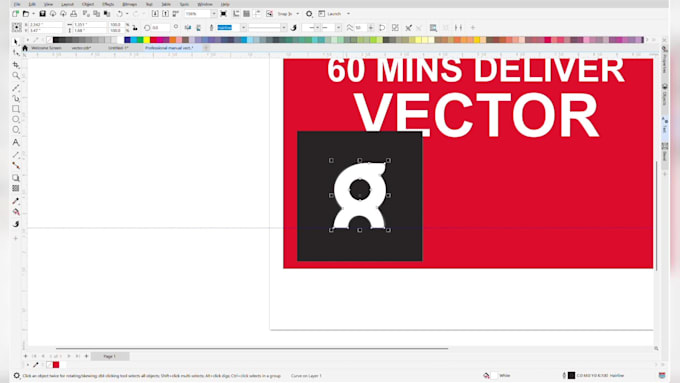Pick the yellow swatch in the color palette

pos(147,40)
